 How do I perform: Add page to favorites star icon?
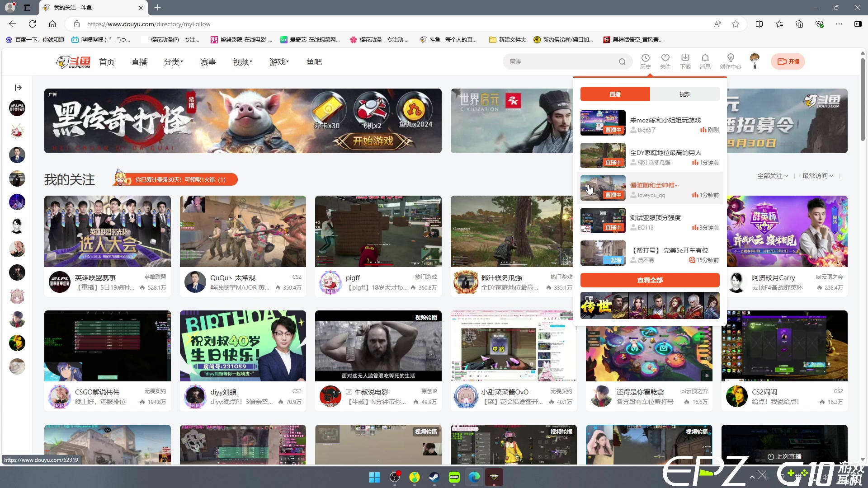coord(736,24)
